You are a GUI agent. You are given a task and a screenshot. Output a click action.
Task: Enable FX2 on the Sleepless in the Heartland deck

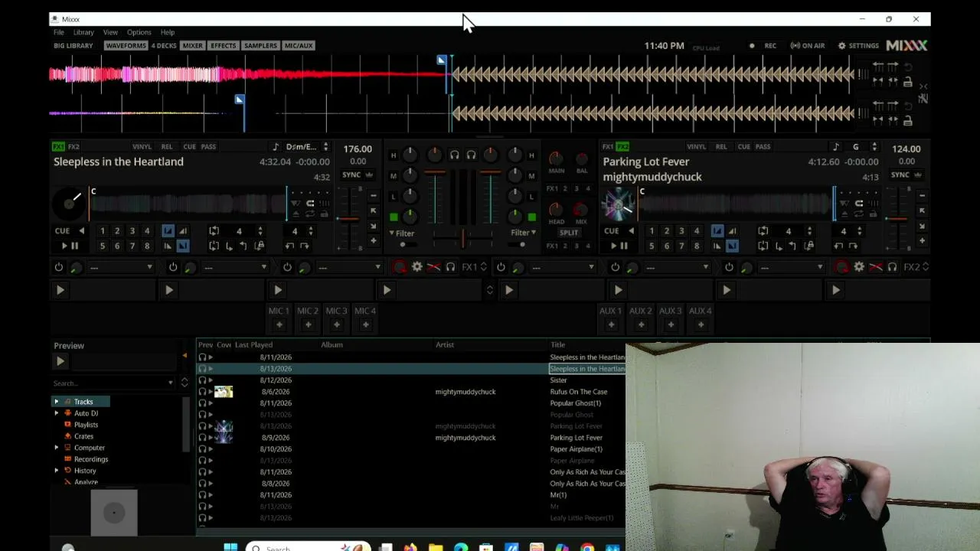(x=73, y=146)
